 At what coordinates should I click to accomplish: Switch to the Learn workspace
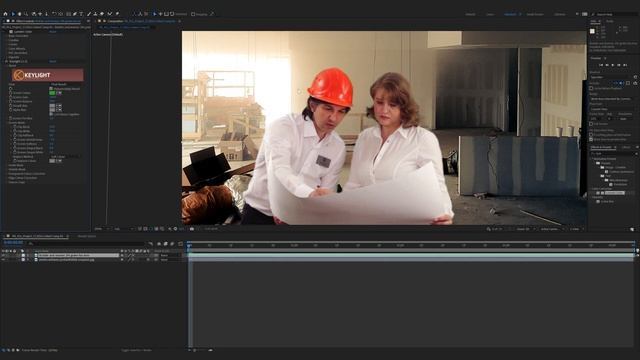[x=490, y=14]
